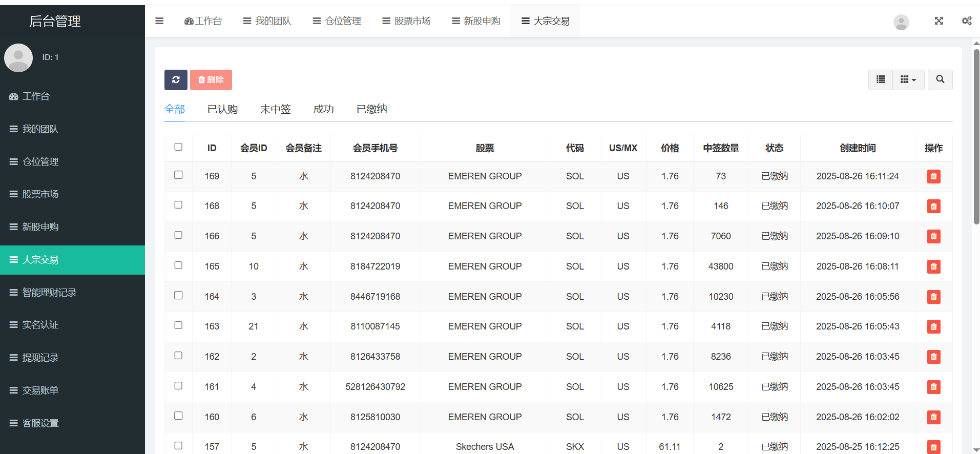Viewport: 980px width, 454px height.
Task: Check the select-all header checkbox
Action: click(x=178, y=147)
